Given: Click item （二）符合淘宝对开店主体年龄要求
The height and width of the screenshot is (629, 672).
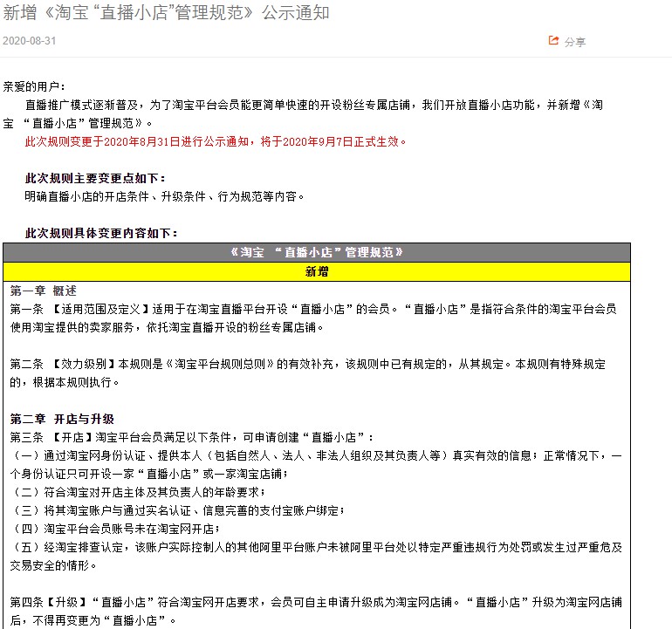Looking at the screenshot, I should 138,492.
